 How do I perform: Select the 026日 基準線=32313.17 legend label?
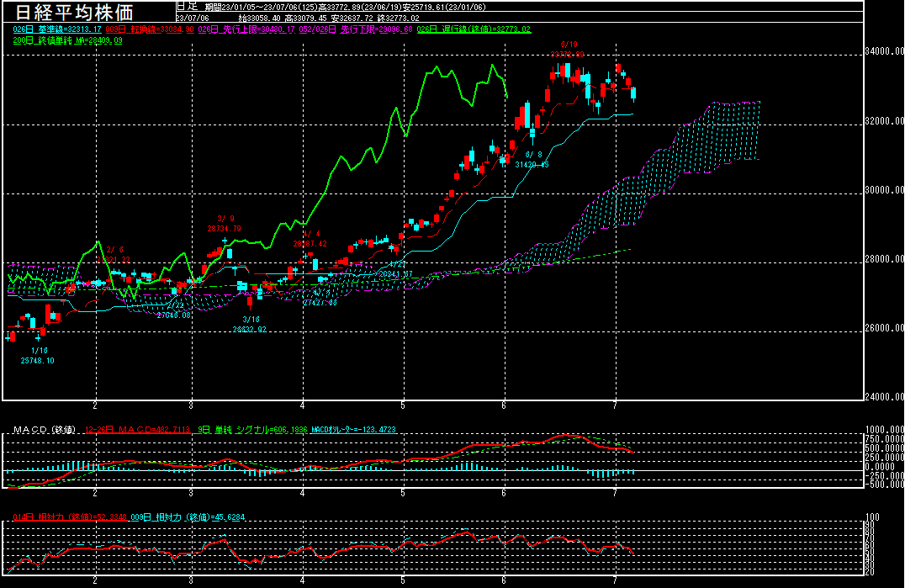[57, 29]
